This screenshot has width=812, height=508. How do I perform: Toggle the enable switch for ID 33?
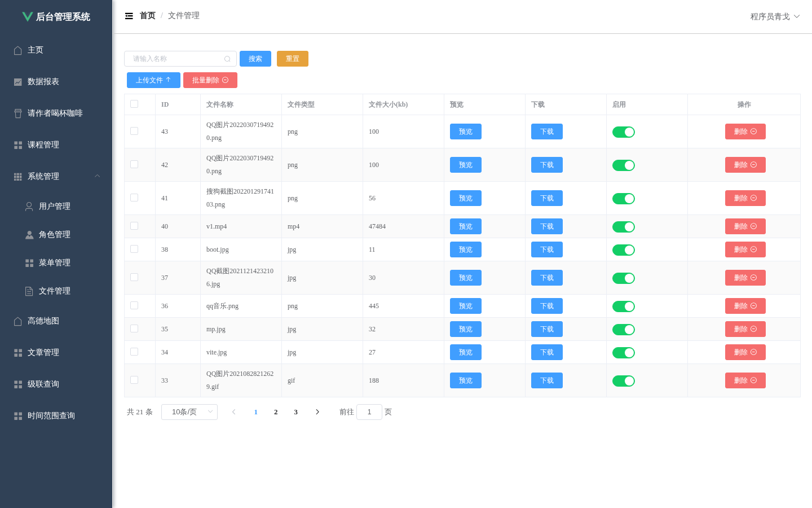(624, 381)
